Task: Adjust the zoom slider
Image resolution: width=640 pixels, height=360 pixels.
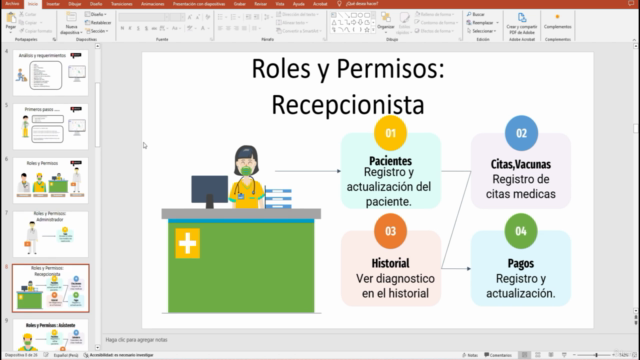Action: [x=596, y=355]
